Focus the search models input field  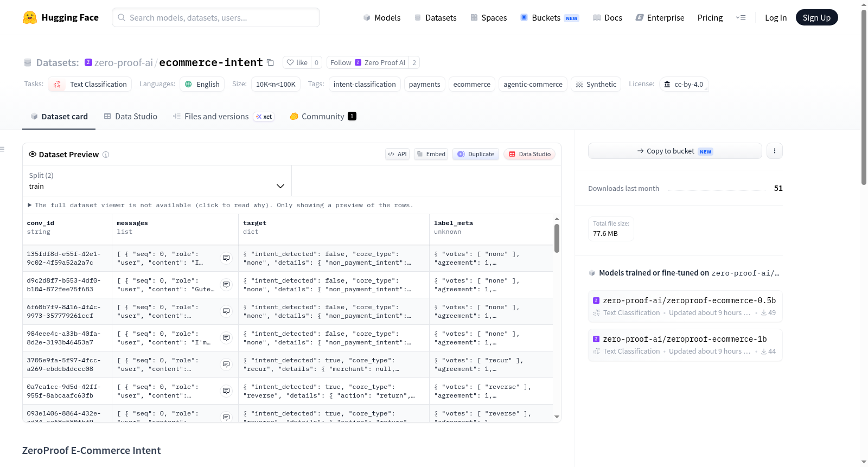pos(216,17)
